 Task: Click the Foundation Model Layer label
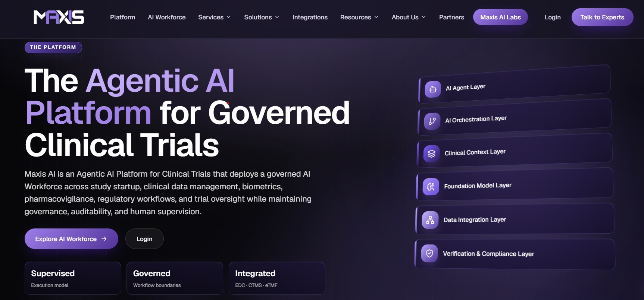pos(478,186)
